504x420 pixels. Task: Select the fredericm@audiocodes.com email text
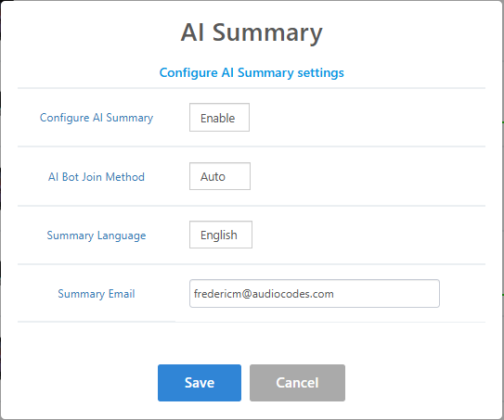pyautogui.click(x=264, y=294)
